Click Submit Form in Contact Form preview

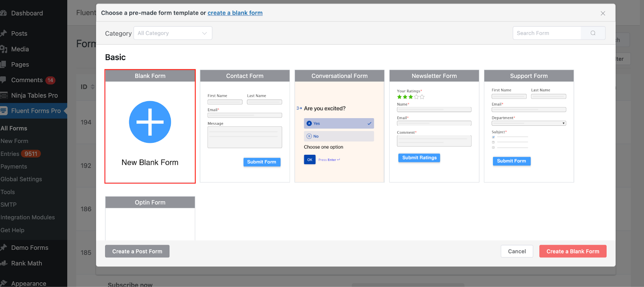262,162
